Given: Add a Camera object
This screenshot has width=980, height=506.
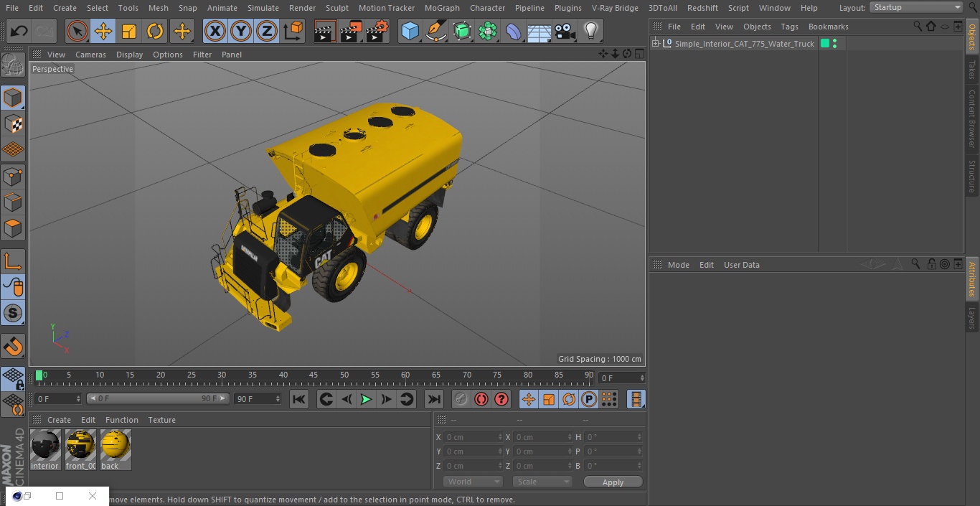Looking at the screenshot, I should tap(565, 31).
